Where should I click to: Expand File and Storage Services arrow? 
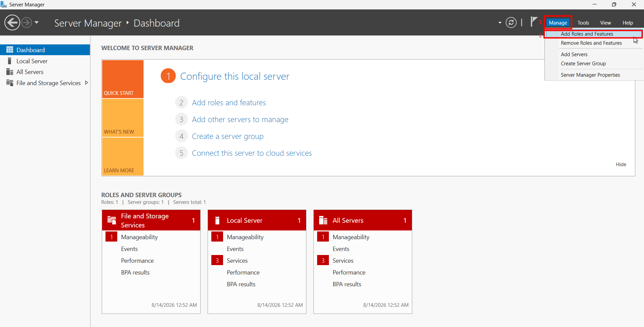click(87, 83)
